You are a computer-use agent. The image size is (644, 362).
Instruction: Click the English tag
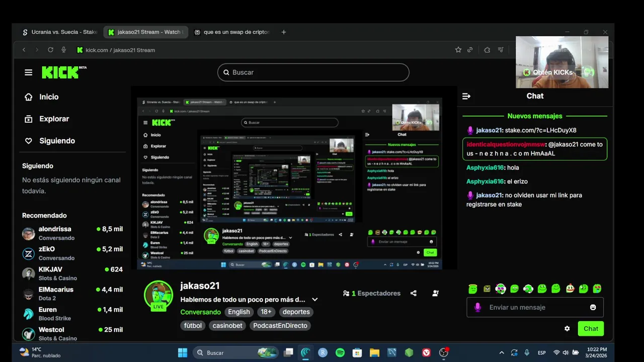pos(239,312)
